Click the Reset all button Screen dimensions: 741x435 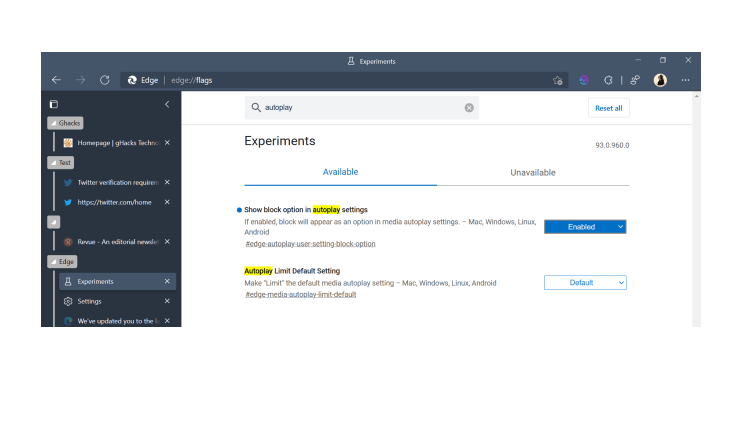(x=608, y=108)
